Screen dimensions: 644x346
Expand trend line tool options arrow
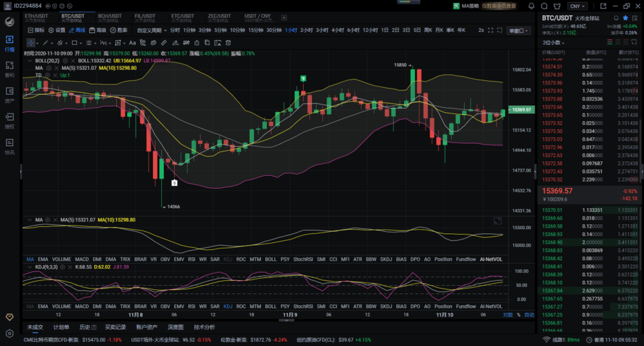coord(52,43)
